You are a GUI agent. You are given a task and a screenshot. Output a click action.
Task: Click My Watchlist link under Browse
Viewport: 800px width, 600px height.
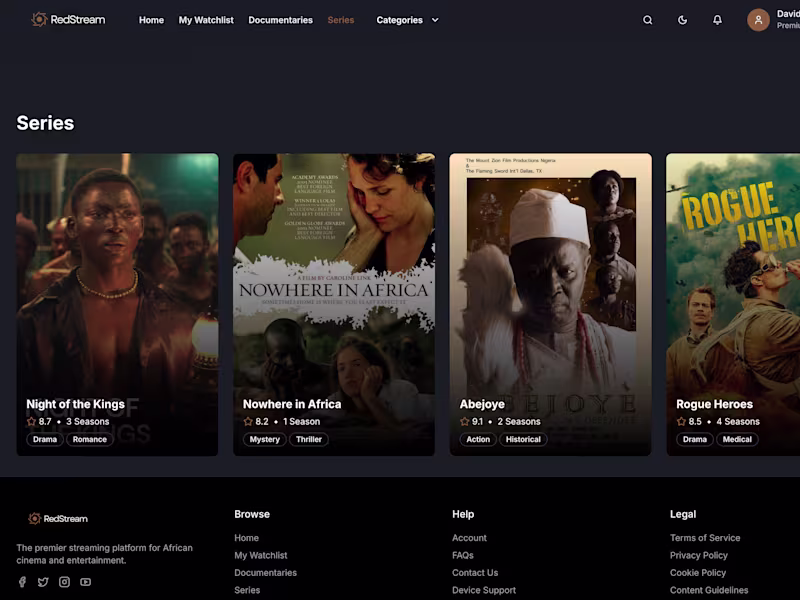pyautogui.click(x=261, y=555)
